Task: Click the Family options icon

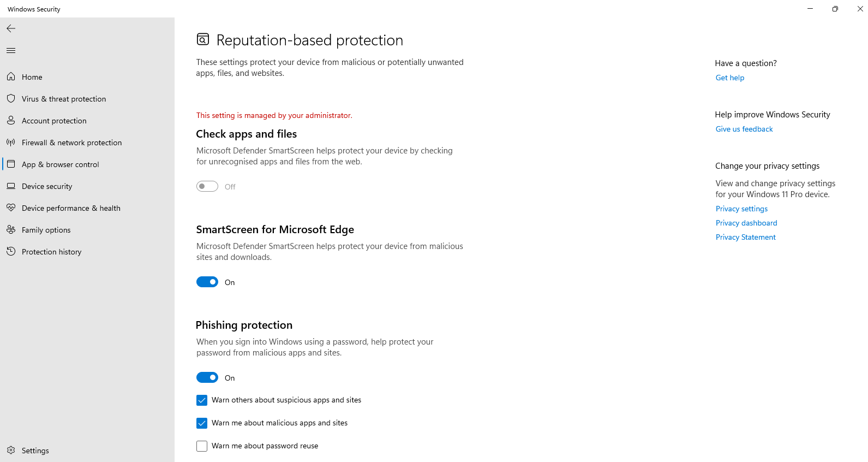Action: pos(11,230)
